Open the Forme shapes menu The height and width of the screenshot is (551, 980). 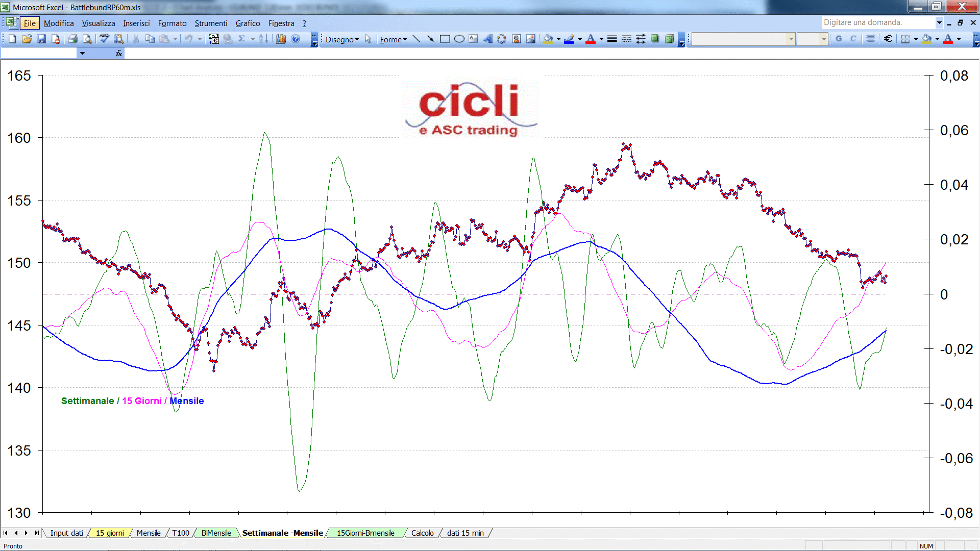click(393, 39)
